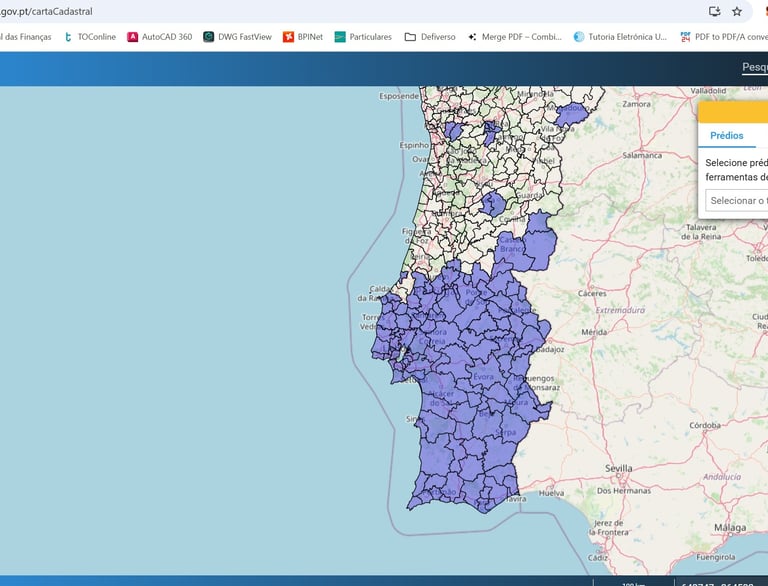
Task: Click the Esposende label on the map
Action: click(x=399, y=96)
